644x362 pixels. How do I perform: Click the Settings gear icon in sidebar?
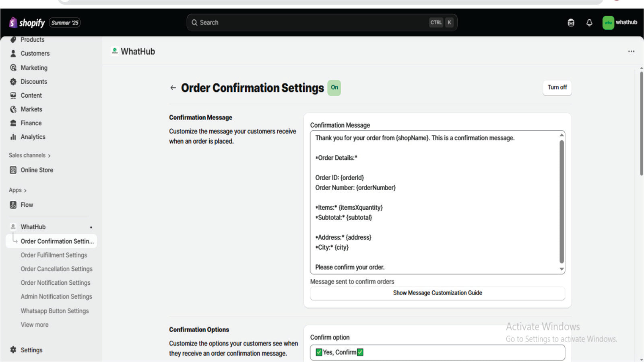pos(13,350)
